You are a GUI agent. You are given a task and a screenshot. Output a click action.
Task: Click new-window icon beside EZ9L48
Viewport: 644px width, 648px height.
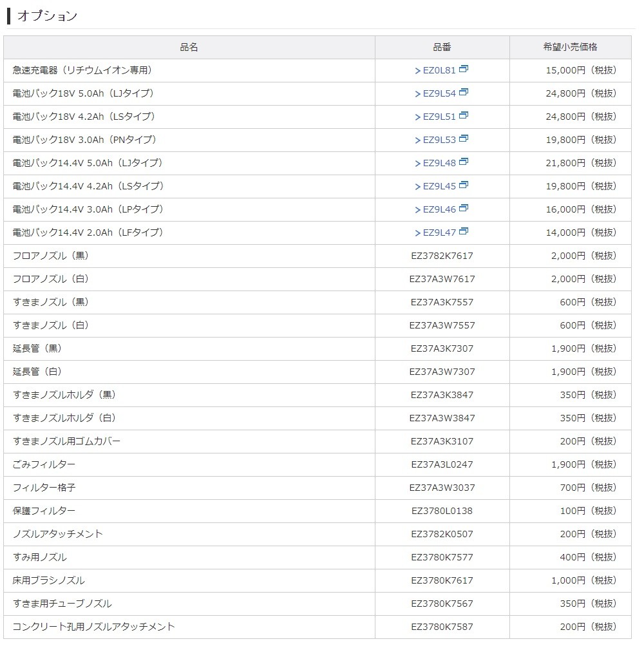coord(464,161)
